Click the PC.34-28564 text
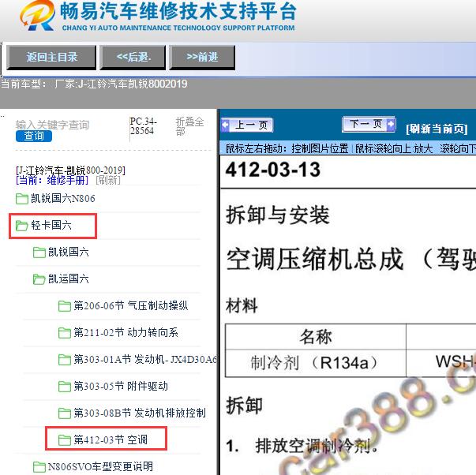The height and width of the screenshot is (475, 476). (143, 126)
